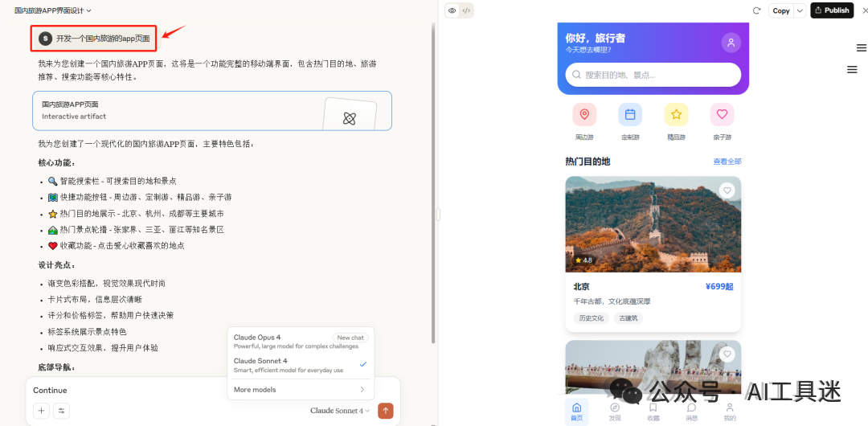Select the 精品游 star icon

pos(676,115)
